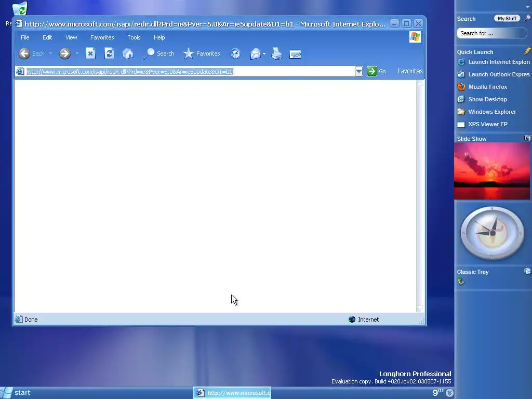Click the page icon in the address bar
This screenshot has height=399, width=532.
click(x=20, y=71)
